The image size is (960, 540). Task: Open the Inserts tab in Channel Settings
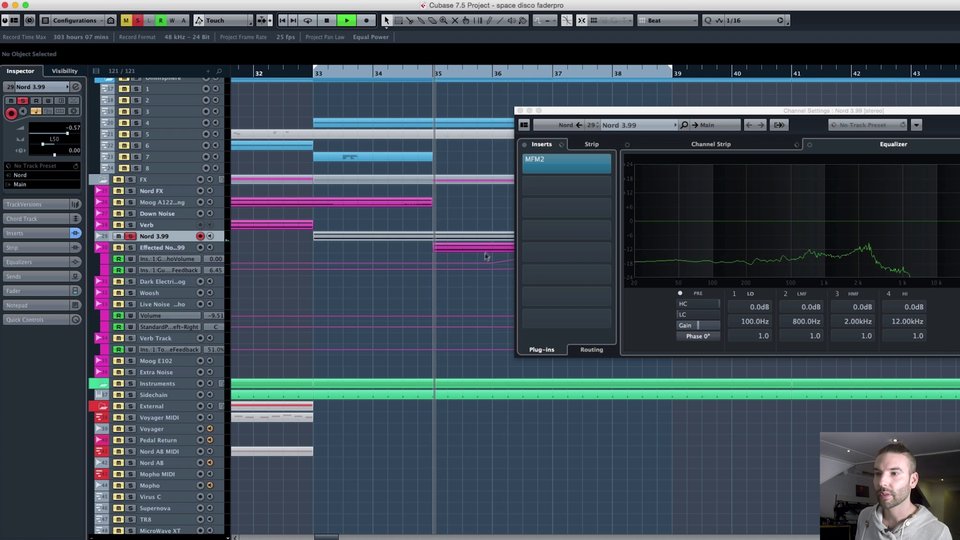click(x=542, y=144)
